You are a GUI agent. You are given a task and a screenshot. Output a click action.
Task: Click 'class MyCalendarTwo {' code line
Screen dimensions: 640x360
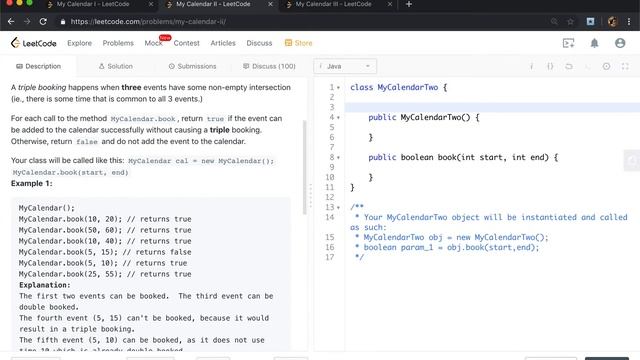pos(398,87)
